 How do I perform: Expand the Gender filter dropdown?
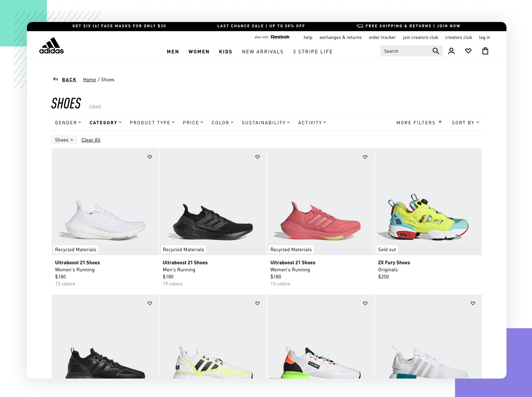pos(68,123)
